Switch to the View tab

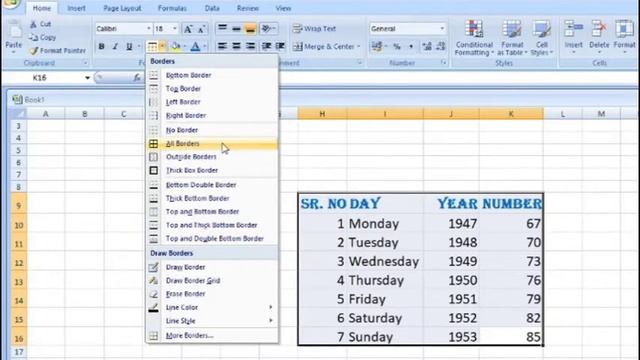(x=283, y=8)
